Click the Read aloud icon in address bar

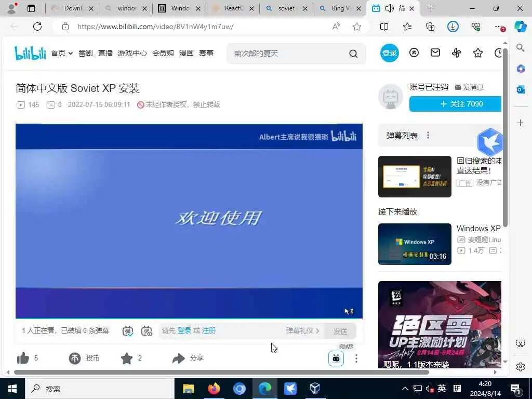(336, 26)
